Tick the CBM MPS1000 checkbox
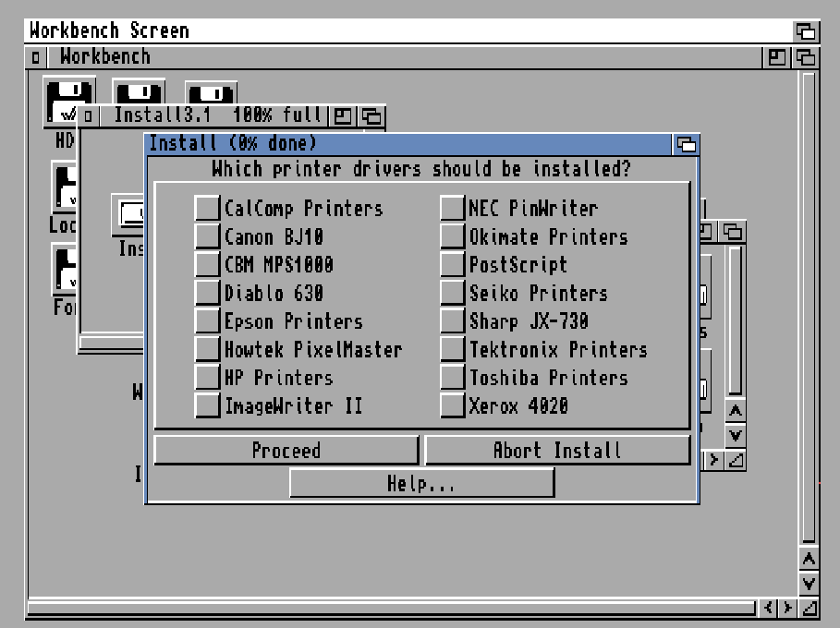The image size is (840, 628). point(207,264)
